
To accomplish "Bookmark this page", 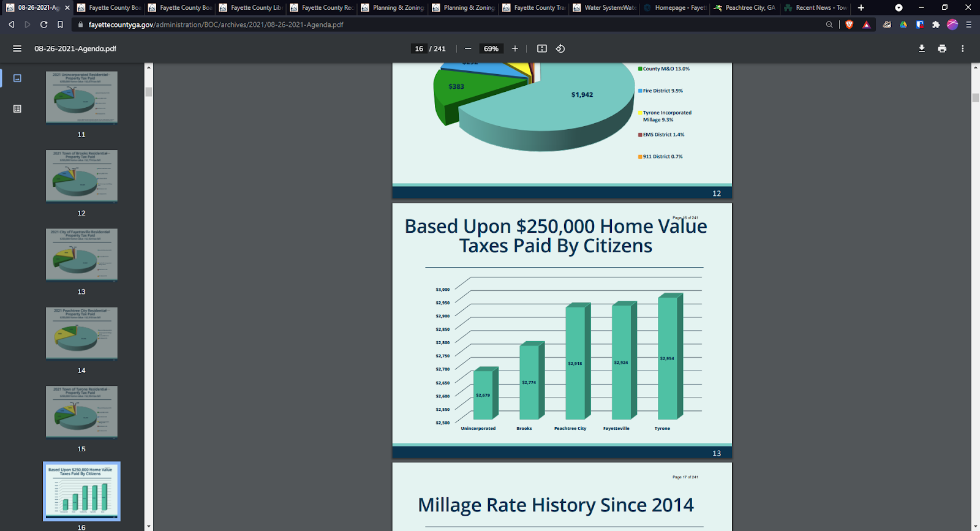I will pyautogui.click(x=60, y=24).
